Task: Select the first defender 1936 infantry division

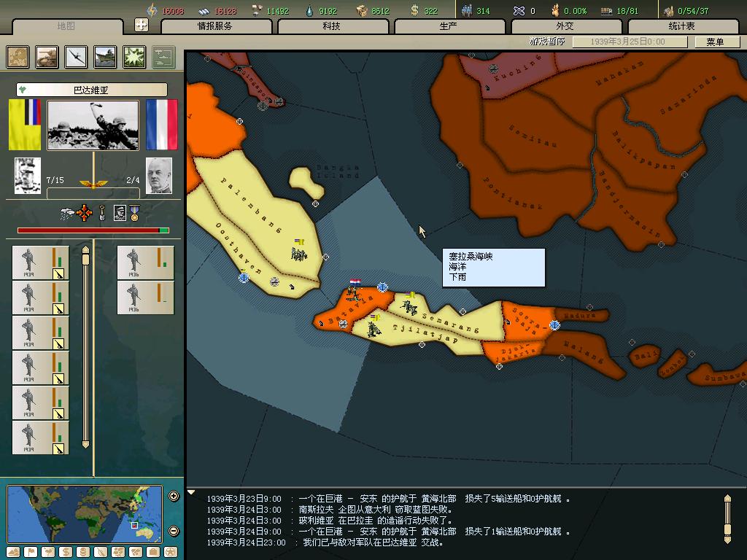Action: (x=146, y=262)
